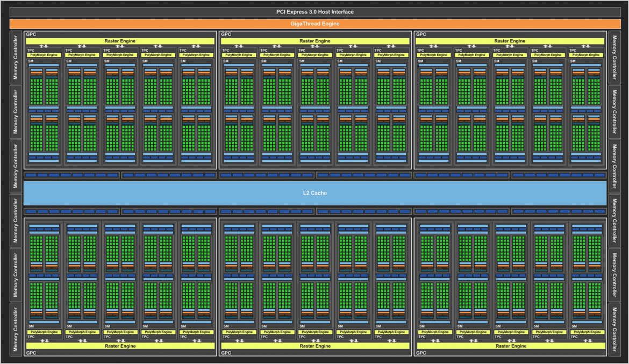Click the GPC label of the bottom-middle cluster
629x364 pixels.
pyautogui.click(x=226, y=353)
